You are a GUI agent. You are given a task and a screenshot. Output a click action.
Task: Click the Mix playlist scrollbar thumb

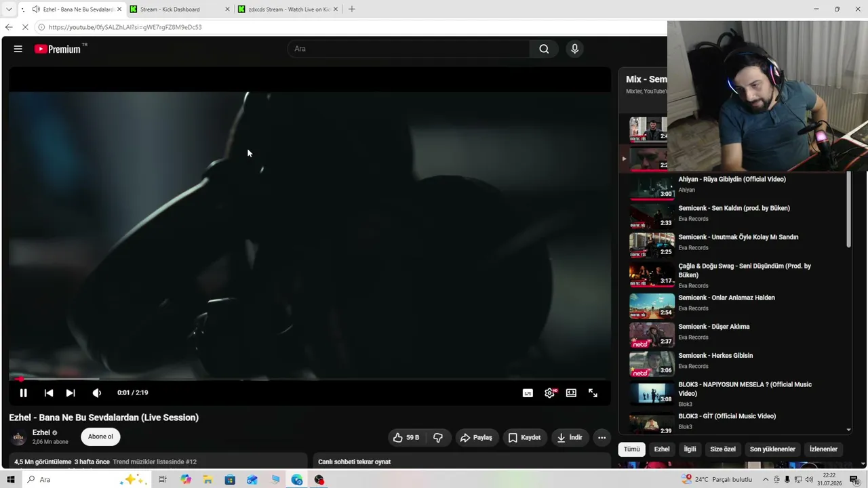coord(848,210)
